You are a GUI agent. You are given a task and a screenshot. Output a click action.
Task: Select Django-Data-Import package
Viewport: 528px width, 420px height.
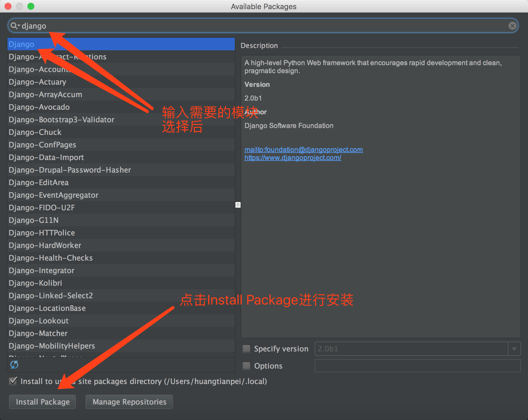tap(121, 157)
